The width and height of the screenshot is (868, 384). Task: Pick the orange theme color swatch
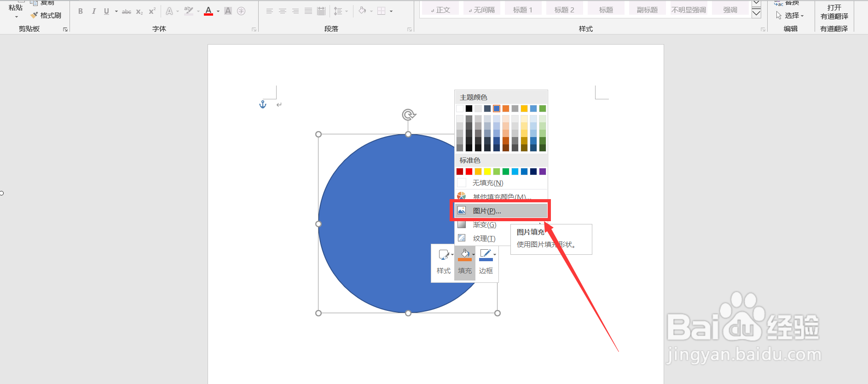[x=506, y=109]
